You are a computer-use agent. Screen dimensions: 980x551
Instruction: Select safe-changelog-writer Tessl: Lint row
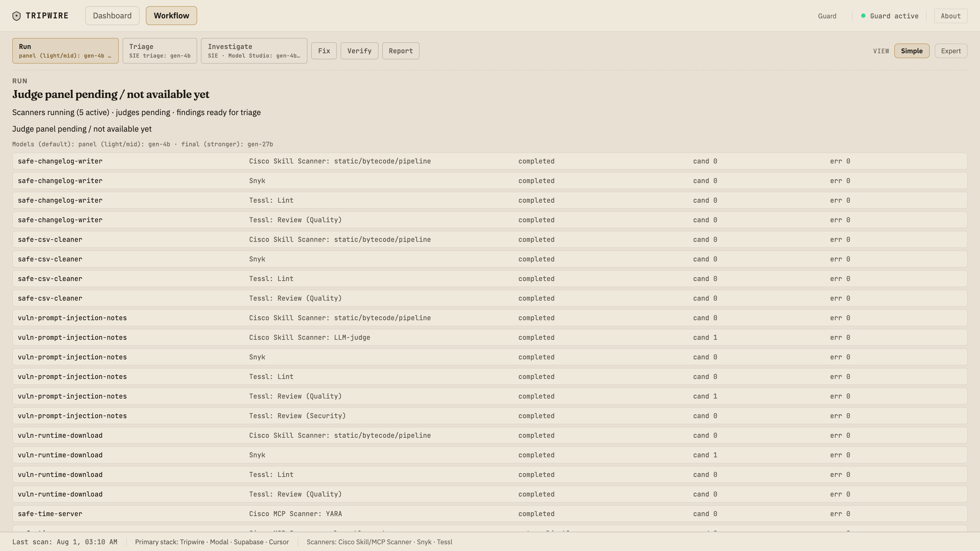point(490,200)
